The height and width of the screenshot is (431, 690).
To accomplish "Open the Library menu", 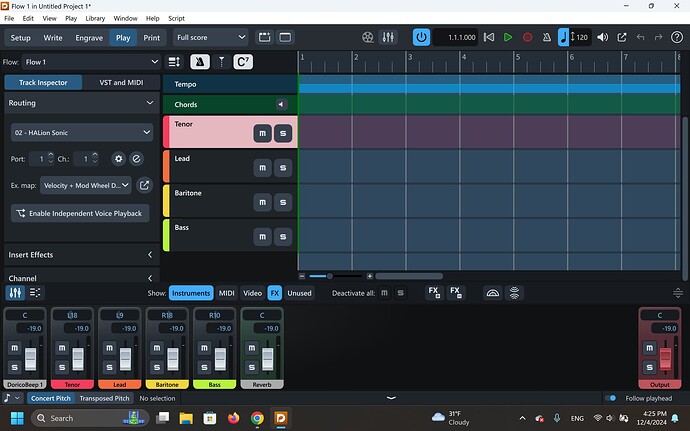I will (95, 18).
